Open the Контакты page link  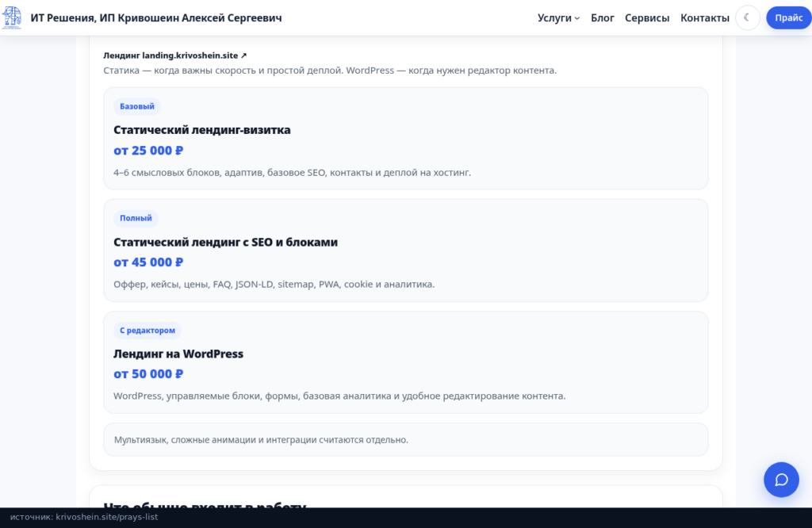704,18
